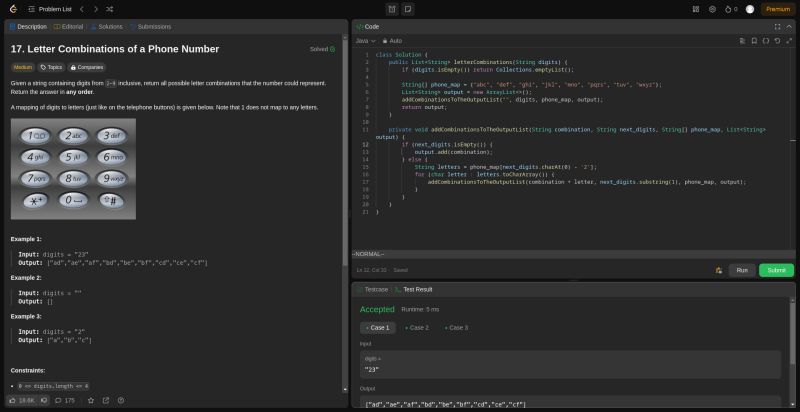800x412 pixels.
Task: Click the phone keypad image
Action: coord(73,169)
